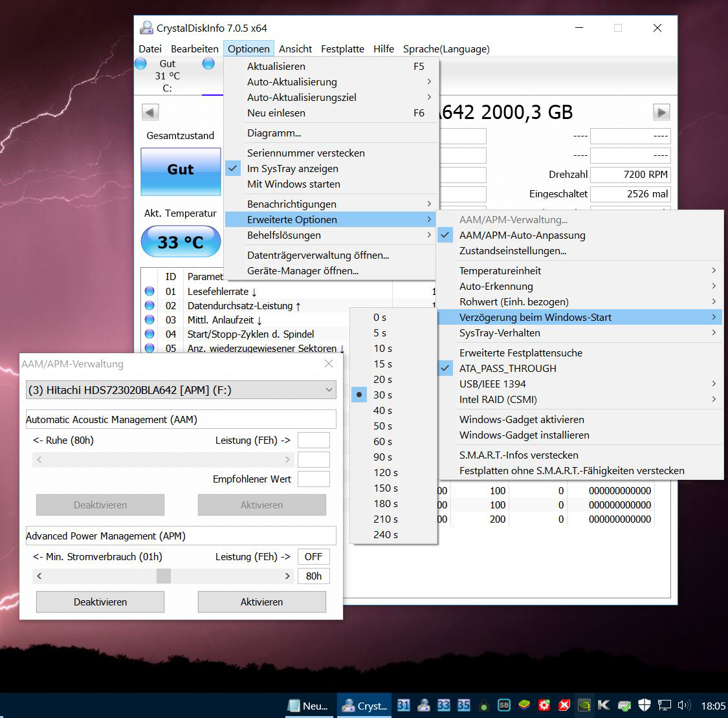Select drive C: health orb in disk bar
728x718 pixels.
coord(140,63)
